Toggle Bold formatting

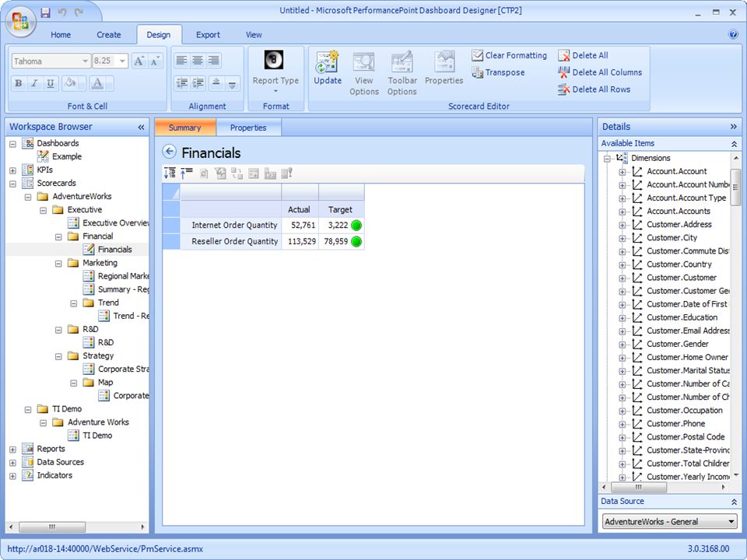tap(19, 83)
